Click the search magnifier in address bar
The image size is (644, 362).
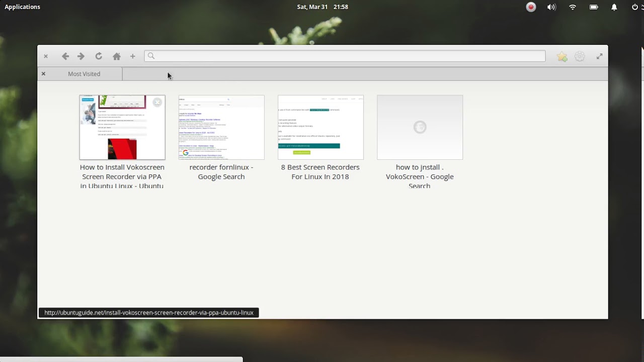(151, 56)
